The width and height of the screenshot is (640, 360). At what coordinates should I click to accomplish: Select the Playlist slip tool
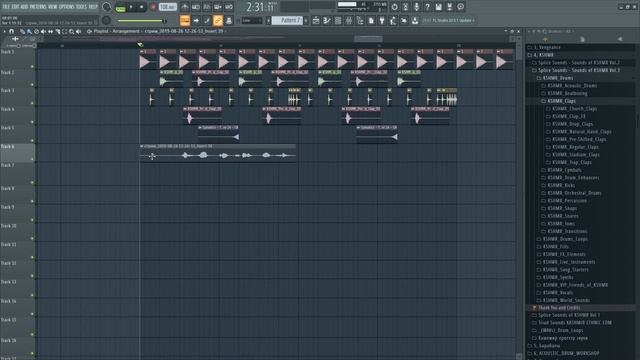(50, 31)
